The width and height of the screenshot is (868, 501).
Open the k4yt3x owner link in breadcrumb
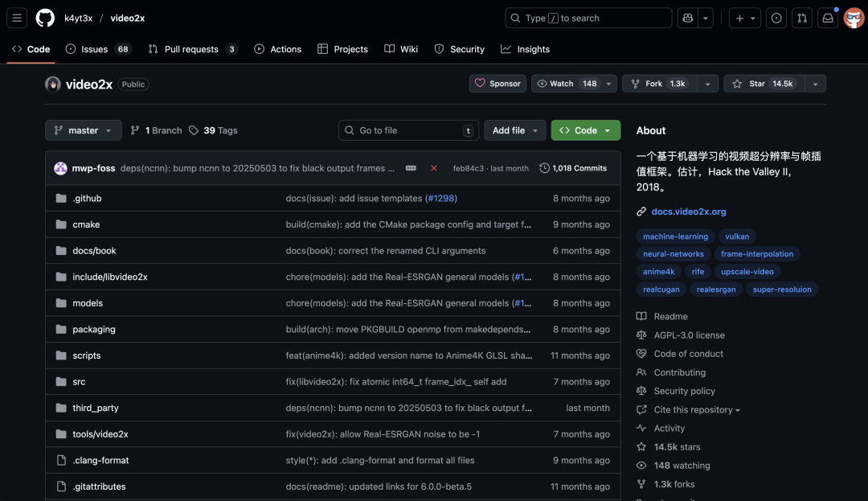[79, 18]
